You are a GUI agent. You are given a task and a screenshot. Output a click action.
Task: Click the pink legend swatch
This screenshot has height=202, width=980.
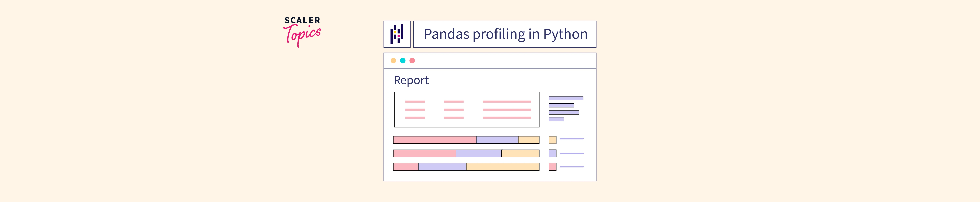pyautogui.click(x=552, y=166)
